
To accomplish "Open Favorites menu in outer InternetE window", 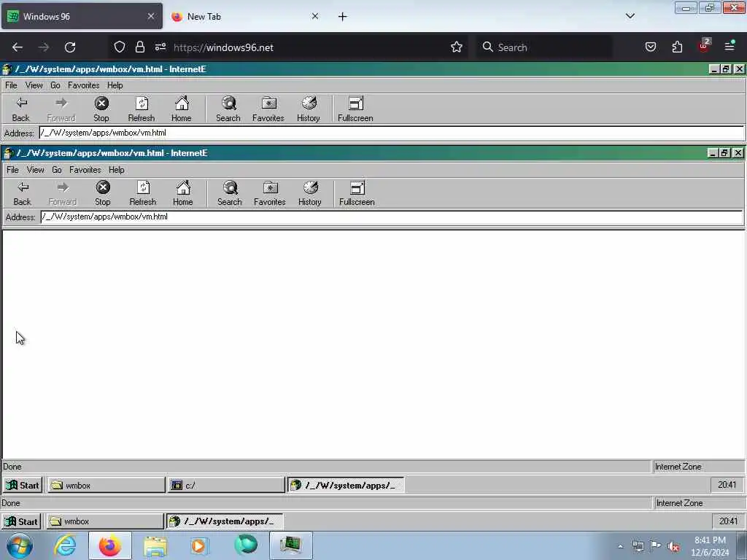I will click(x=83, y=85).
